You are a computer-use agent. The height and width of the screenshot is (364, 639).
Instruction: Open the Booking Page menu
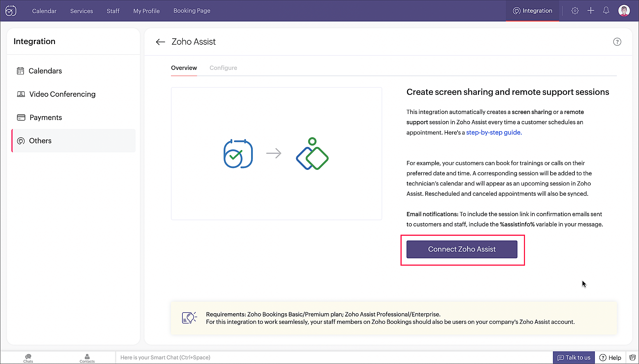click(192, 11)
